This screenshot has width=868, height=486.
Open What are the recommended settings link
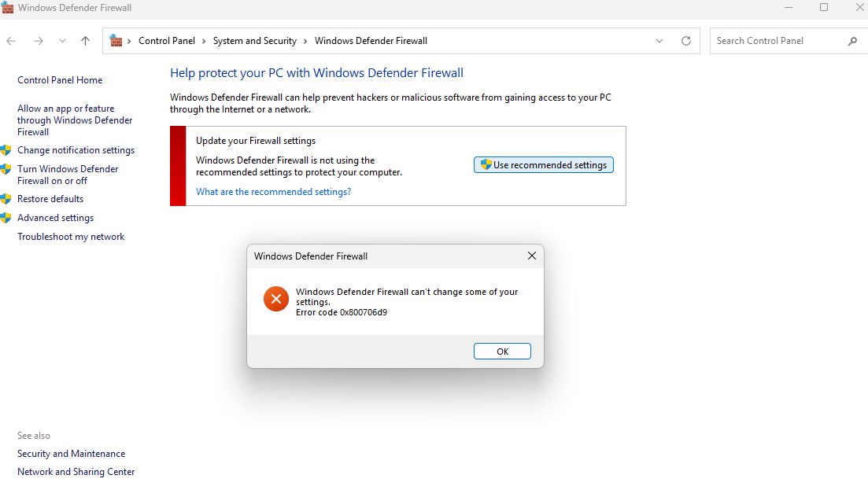click(274, 192)
